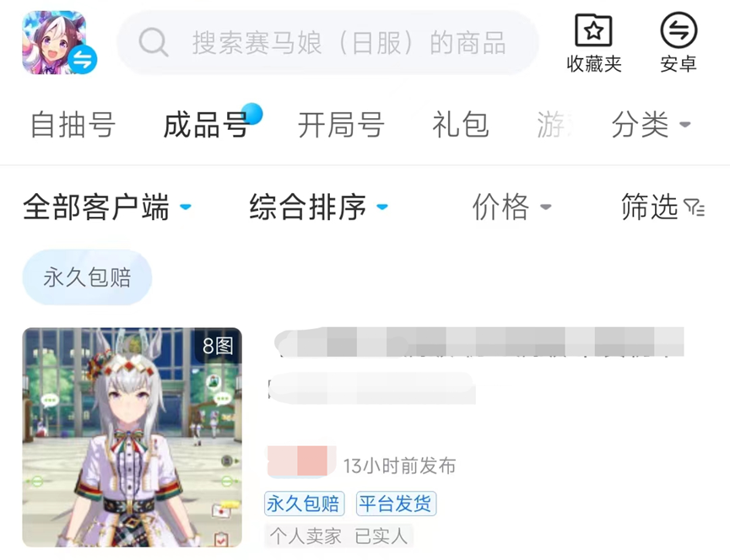Tap the blue notification dot on 成品号
730x560 pixels.
click(251, 114)
